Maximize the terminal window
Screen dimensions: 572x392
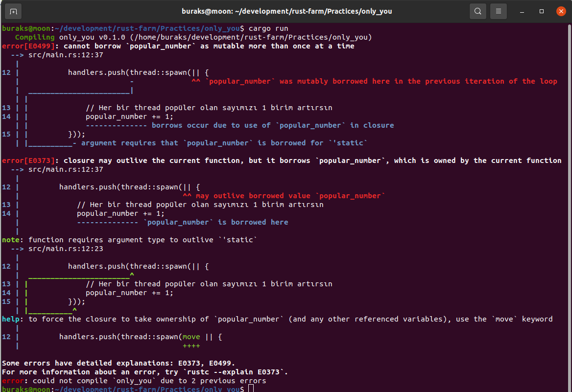[542, 11]
